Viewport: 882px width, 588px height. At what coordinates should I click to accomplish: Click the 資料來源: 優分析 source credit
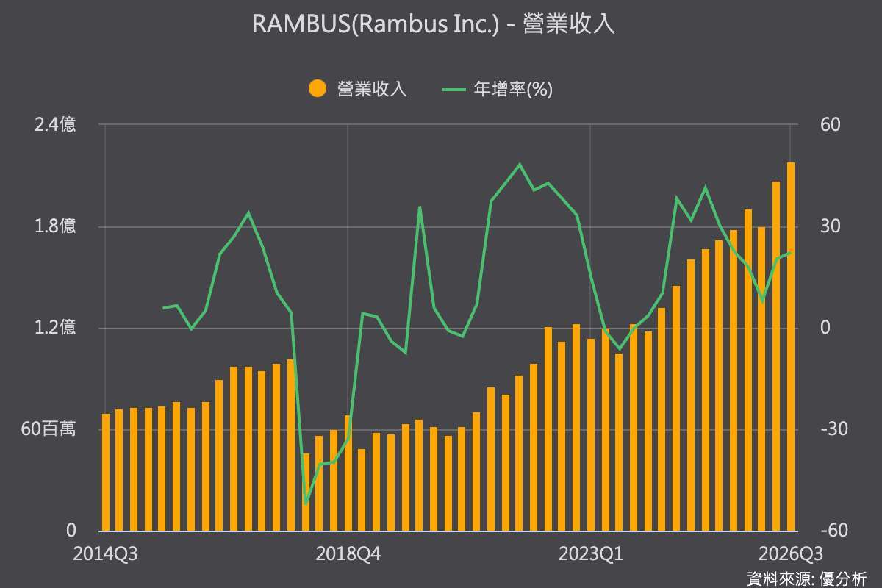pyautogui.click(x=806, y=578)
